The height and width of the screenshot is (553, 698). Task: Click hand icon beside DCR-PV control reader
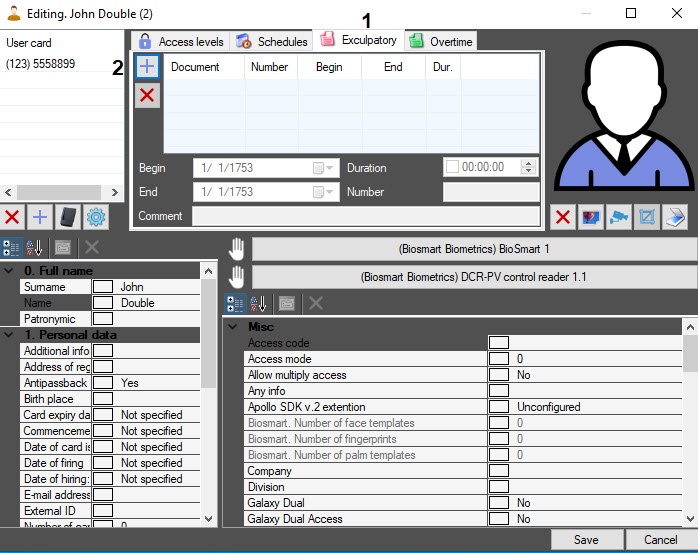point(236,277)
